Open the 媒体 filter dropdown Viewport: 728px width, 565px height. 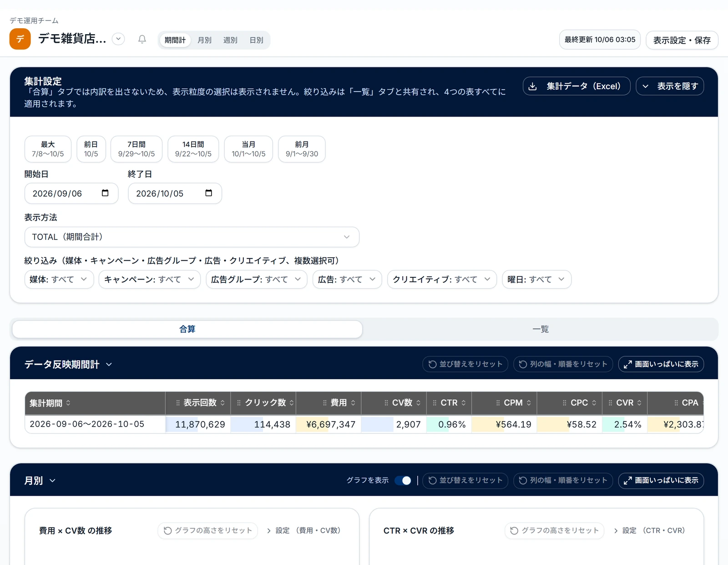click(x=59, y=279)
